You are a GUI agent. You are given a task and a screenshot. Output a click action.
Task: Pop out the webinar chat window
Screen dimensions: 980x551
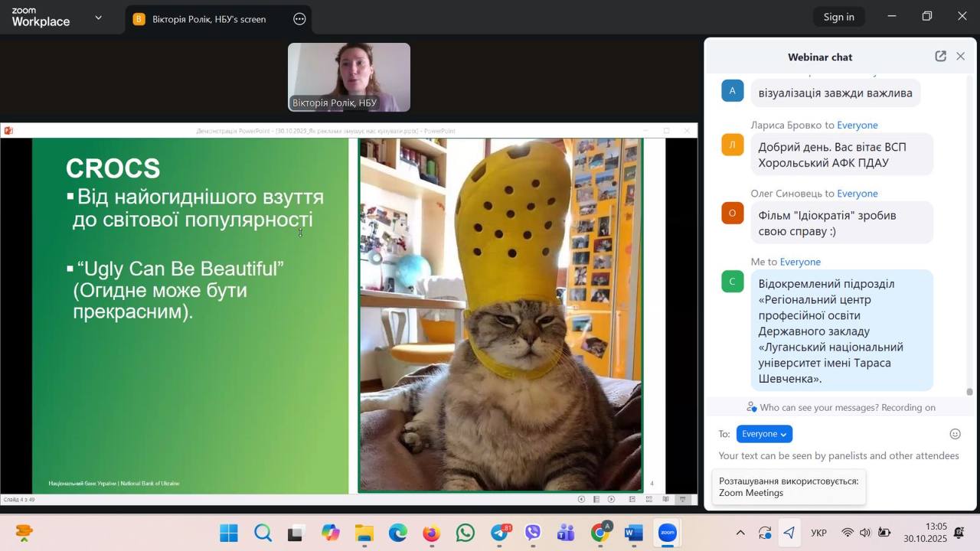click(x=940, y=57)
